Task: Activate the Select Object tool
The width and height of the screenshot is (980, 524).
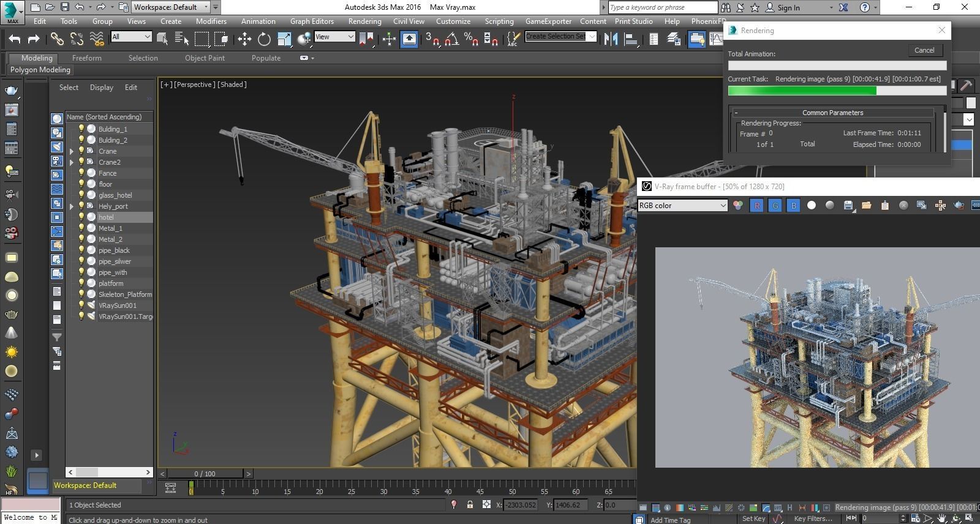Action: pos(162,39)
